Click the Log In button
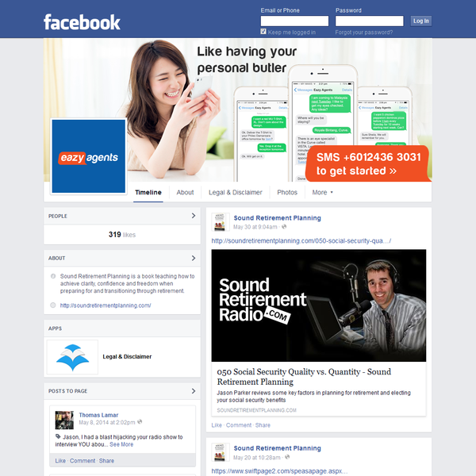Image resolution: width=476 pixels, height=476 pixels. (420, 21)
